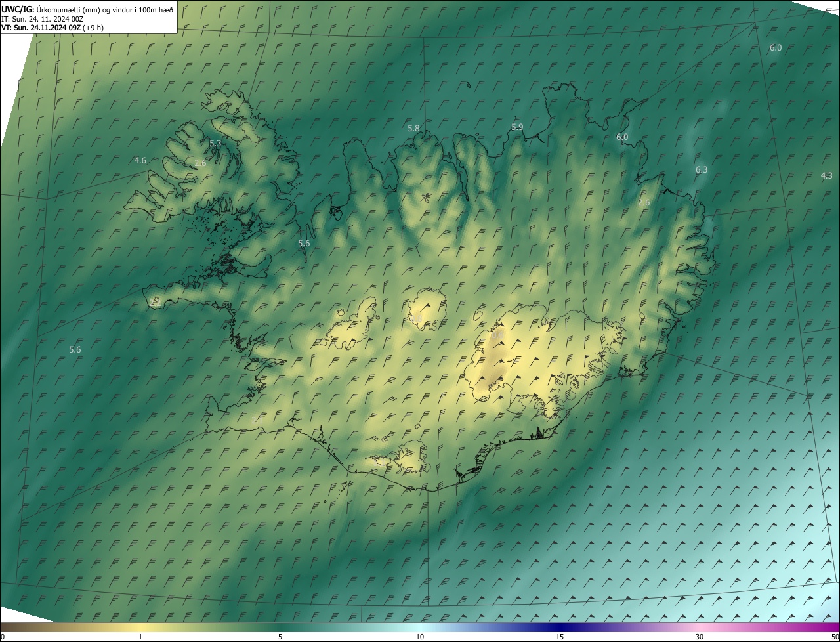Screen dimensions: 840x642
Task: Click the 4.3 value label
Action: pos(826,175)
